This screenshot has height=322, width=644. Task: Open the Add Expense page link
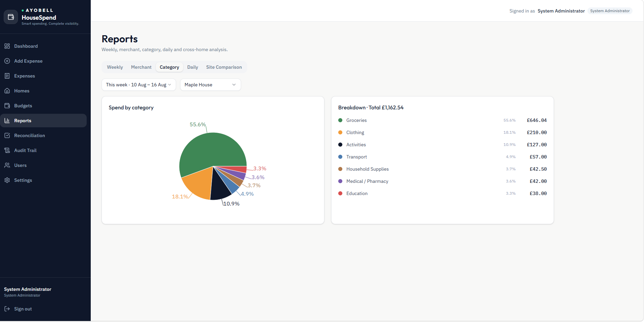pos(43,61)
